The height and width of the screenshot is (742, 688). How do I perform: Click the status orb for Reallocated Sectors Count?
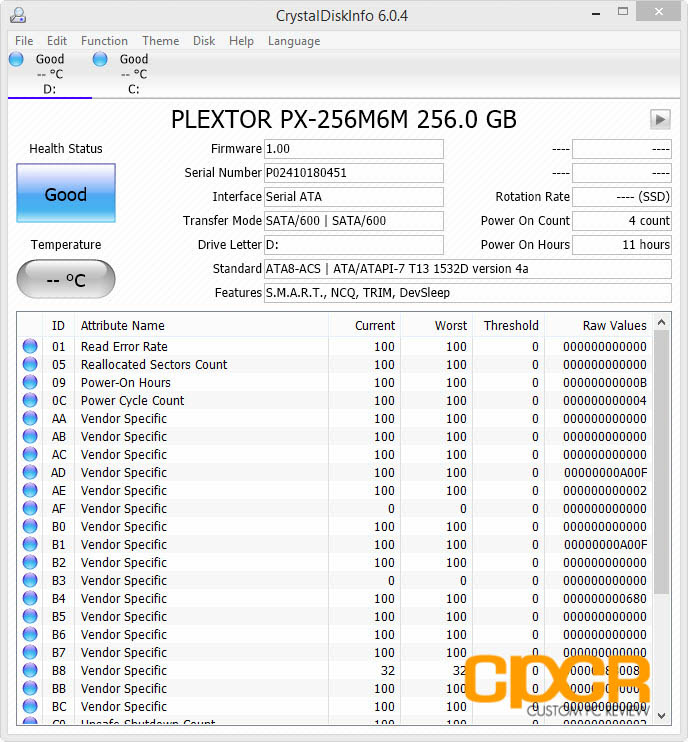(x=30, y=364)
